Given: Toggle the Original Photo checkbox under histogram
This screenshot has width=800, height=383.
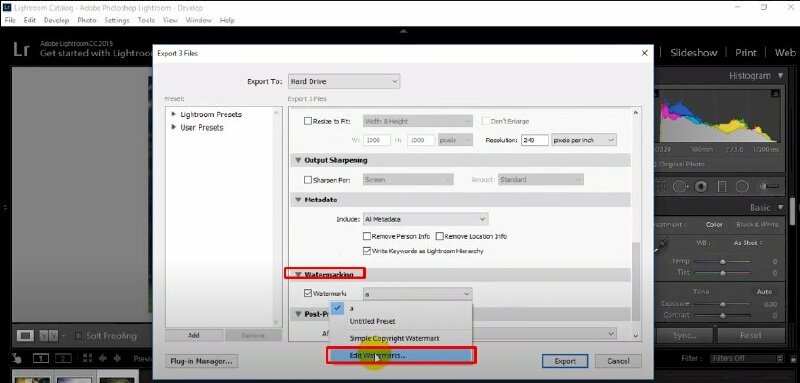Looking at the screenshot, I should (x=655, y=164).
